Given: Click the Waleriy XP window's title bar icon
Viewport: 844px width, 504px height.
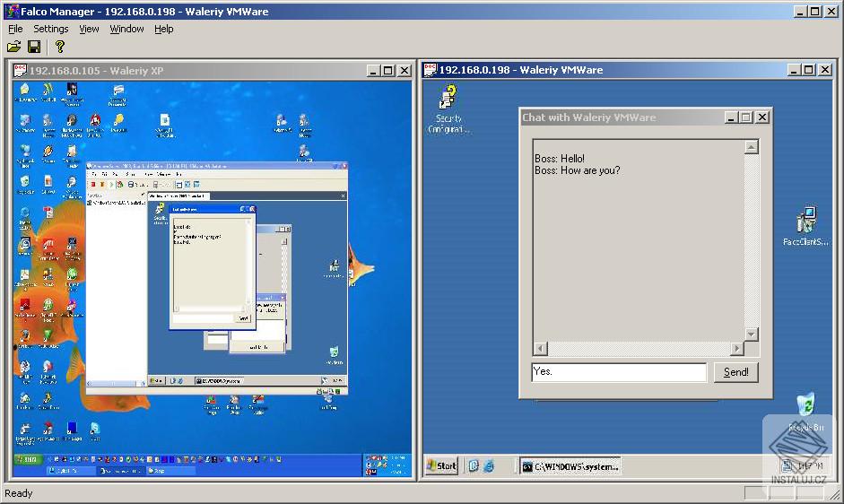Looking at the screenshot, I should click(20, 70).
